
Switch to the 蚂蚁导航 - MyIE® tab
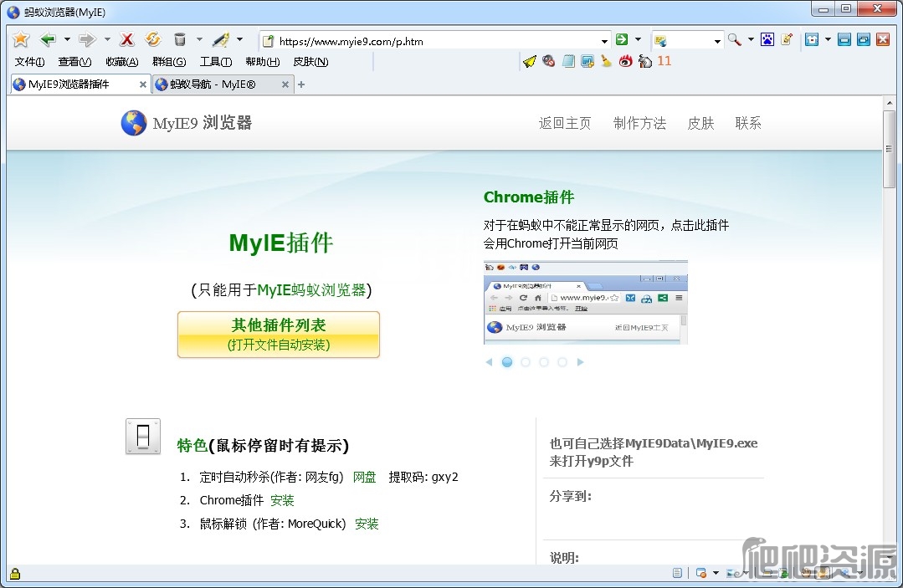(222, 84)
